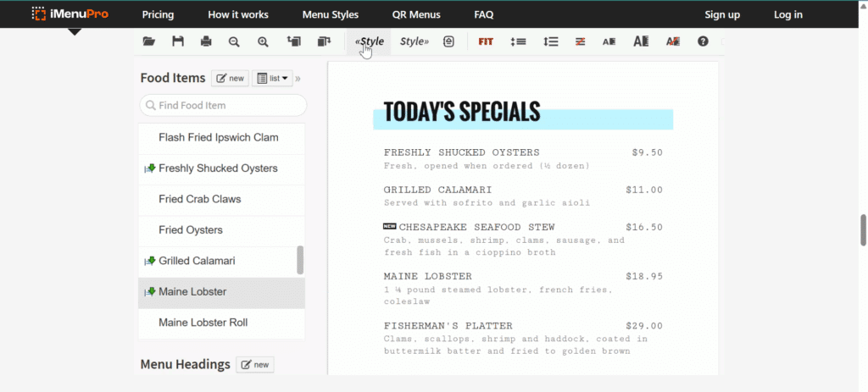This screenshot has width=868, height=392.
Task: Click FISHERMAN'S PLATTER on the menu
Action: pyautogui.click(x=448, y=326)
